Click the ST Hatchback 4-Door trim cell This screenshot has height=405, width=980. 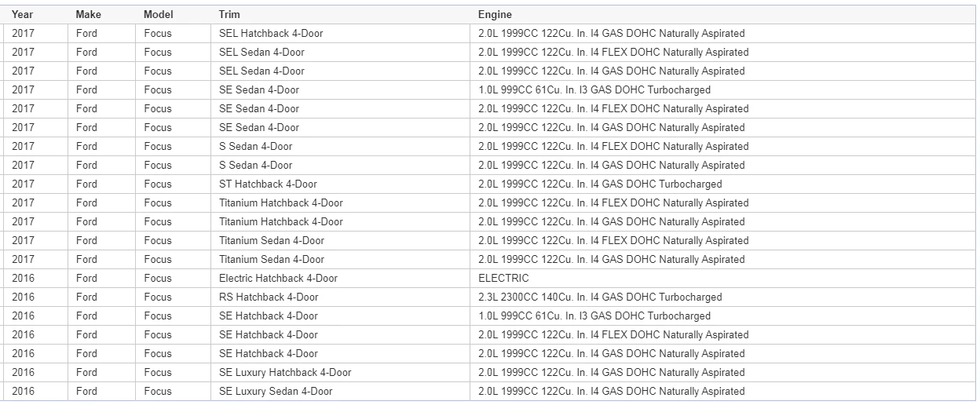click(340, 184)
